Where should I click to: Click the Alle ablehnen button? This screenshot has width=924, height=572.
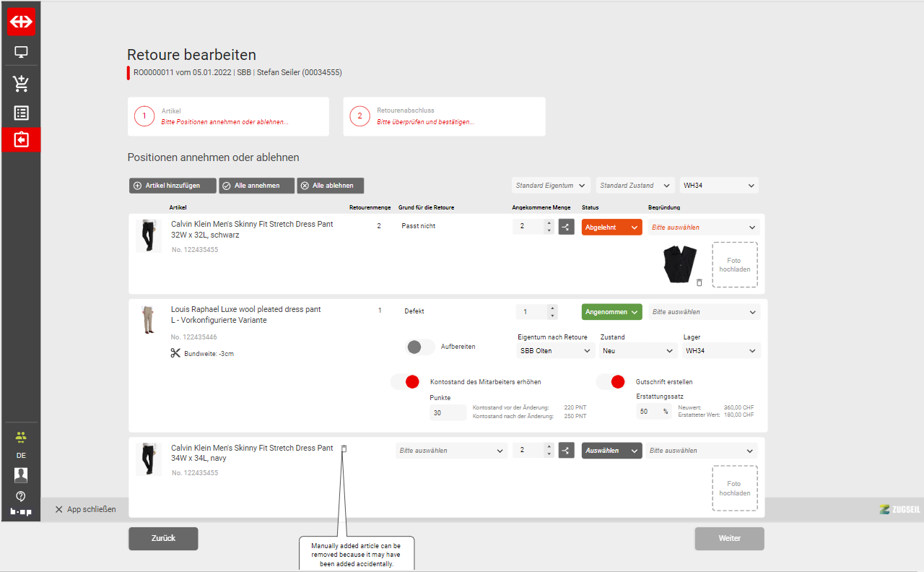click(x=330, y=186)
